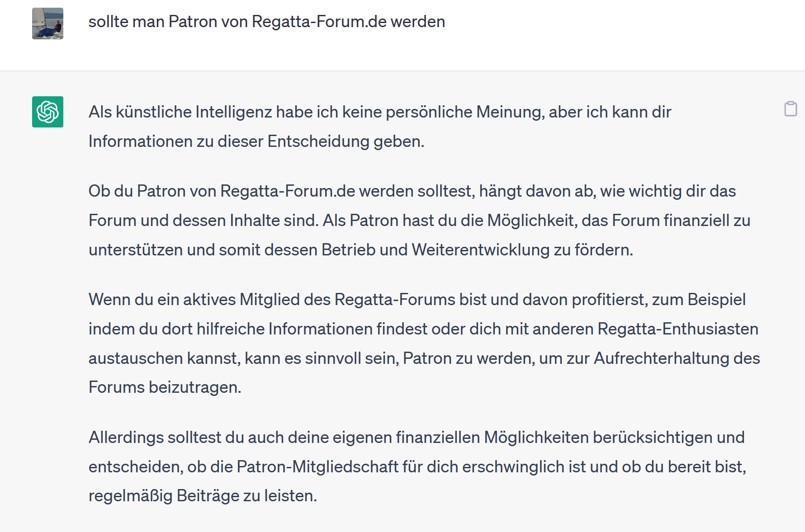Click the line "Informationen zu dieser Entscheidung geben."

pyautogui.click(x=256, y=141)
